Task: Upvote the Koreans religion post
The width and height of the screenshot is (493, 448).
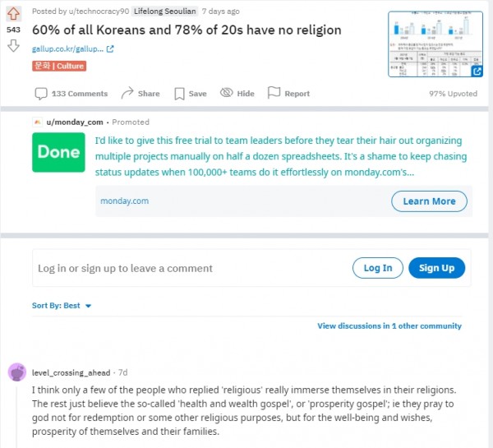Action: 13,14
